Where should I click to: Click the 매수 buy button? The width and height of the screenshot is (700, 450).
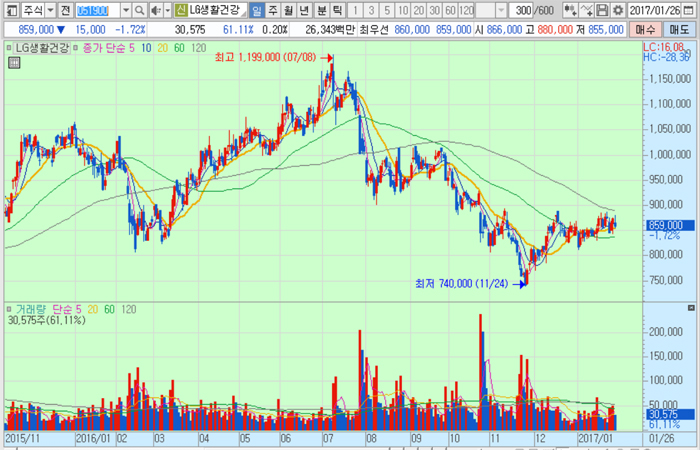pos(644,30)
